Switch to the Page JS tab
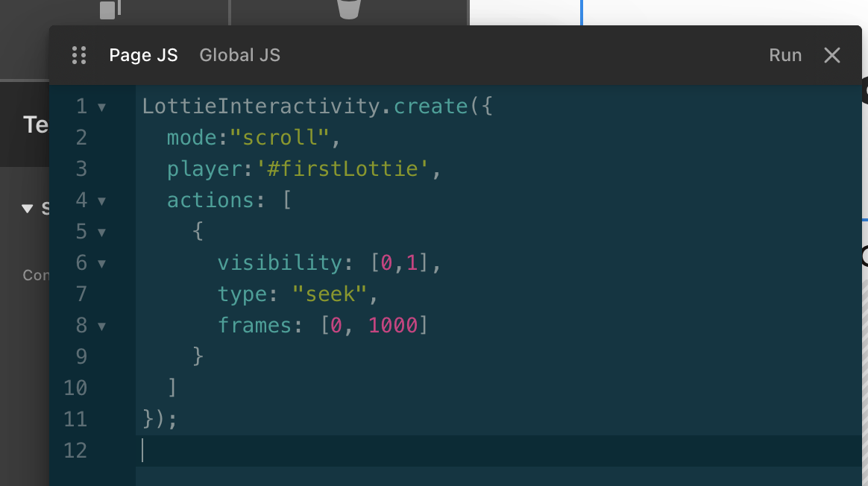 pyautogui.click(x=143, y=55)
